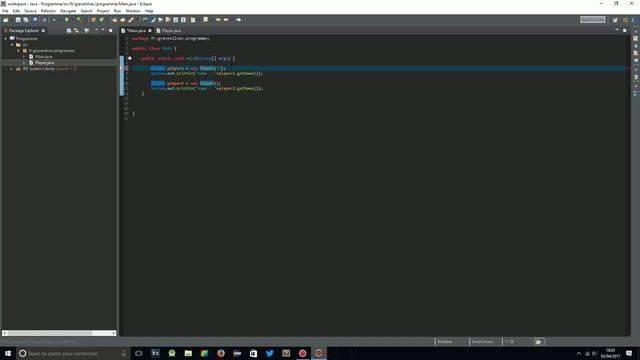The image size is (640, 360).
Task: Click the Open Perspective icon
Action: pos(615,20)
